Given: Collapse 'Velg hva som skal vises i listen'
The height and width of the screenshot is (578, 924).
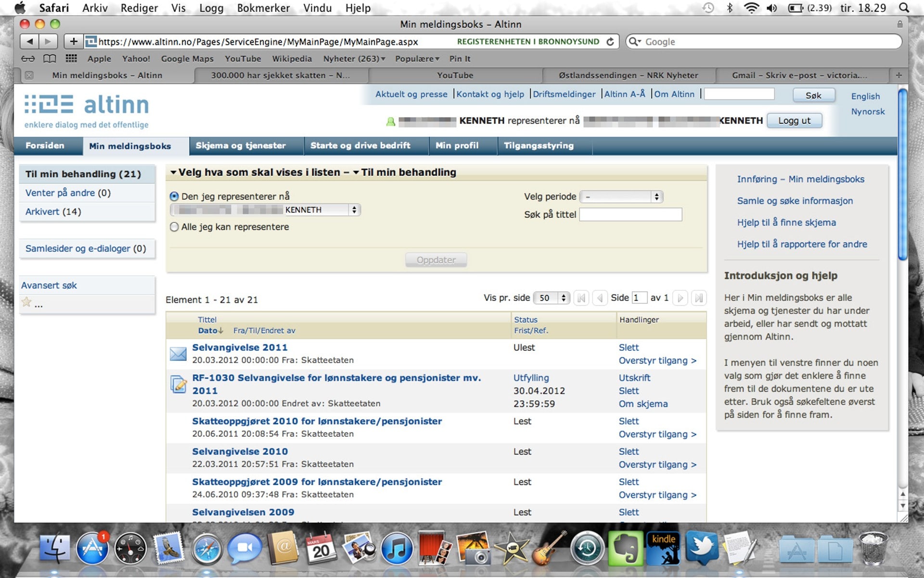Looking at the screenshot, I should pyautogui.click(x=174, y=172).
